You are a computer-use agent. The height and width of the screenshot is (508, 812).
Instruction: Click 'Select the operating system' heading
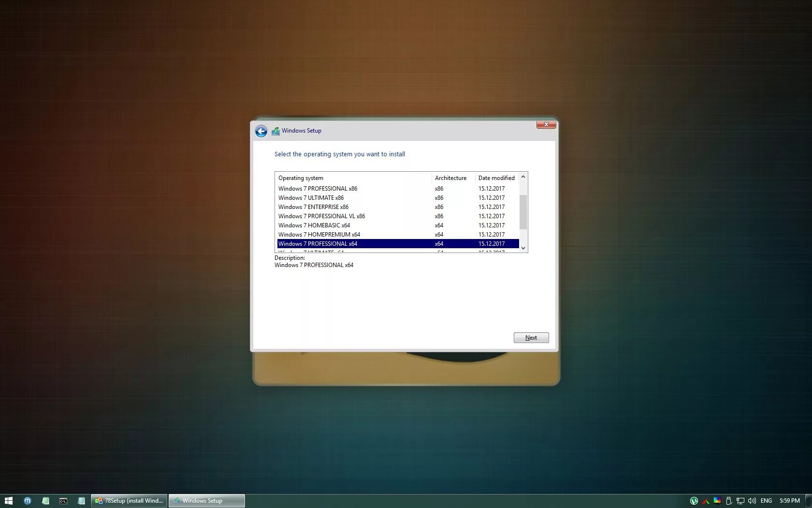340,154
